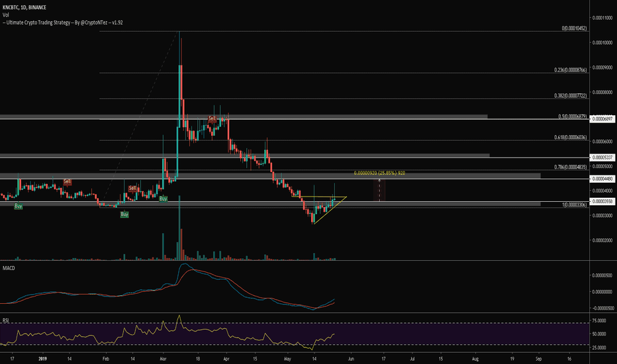Click the 0.00002000 price axis value
Image resolution: width=617 pixels, height=364 pixels.
point(602,240)
